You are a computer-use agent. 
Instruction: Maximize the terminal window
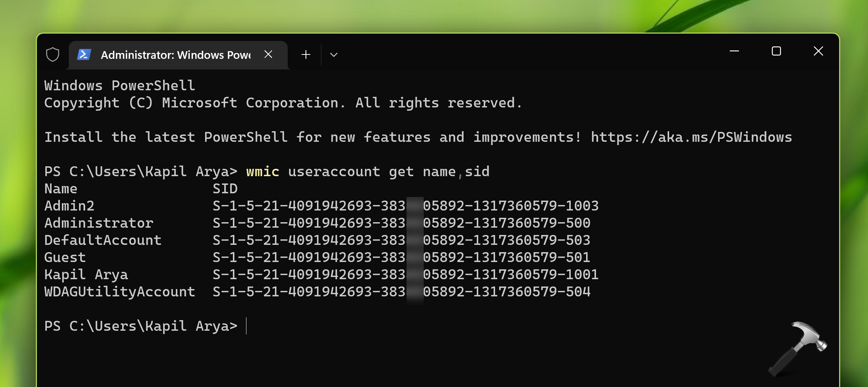click(776, 51)
